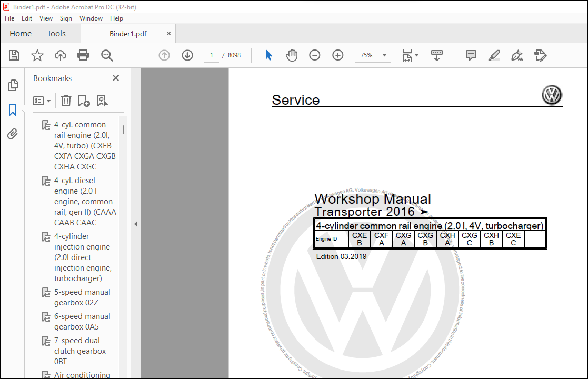
Task: Open bookmark 6-speed manual gearbox 0A5
Action: point(82,322)
